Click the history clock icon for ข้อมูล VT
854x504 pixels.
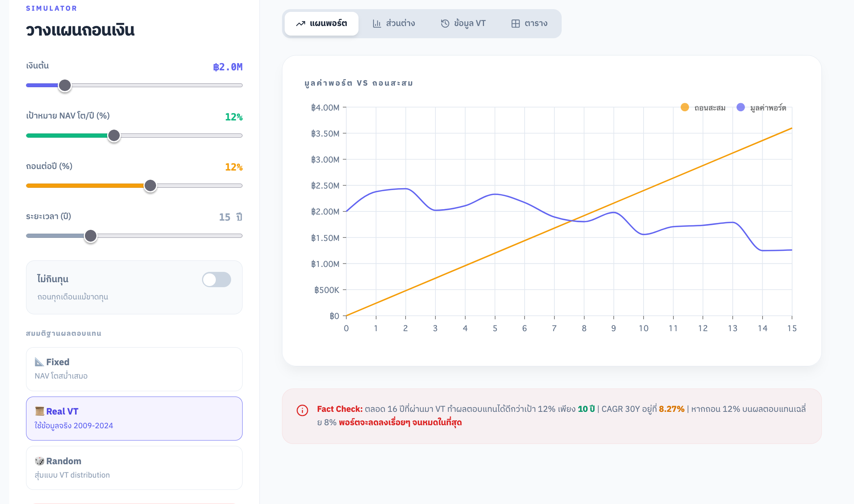tap(445, 24)
